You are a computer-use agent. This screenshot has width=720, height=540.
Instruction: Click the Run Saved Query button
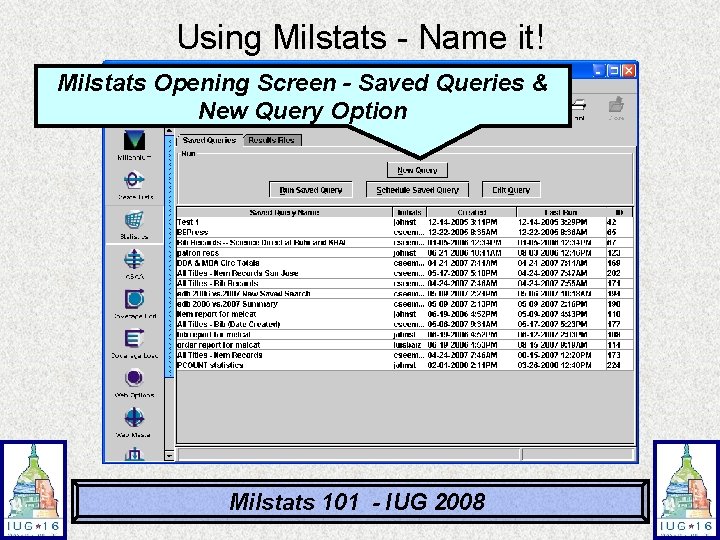(311, 190)
